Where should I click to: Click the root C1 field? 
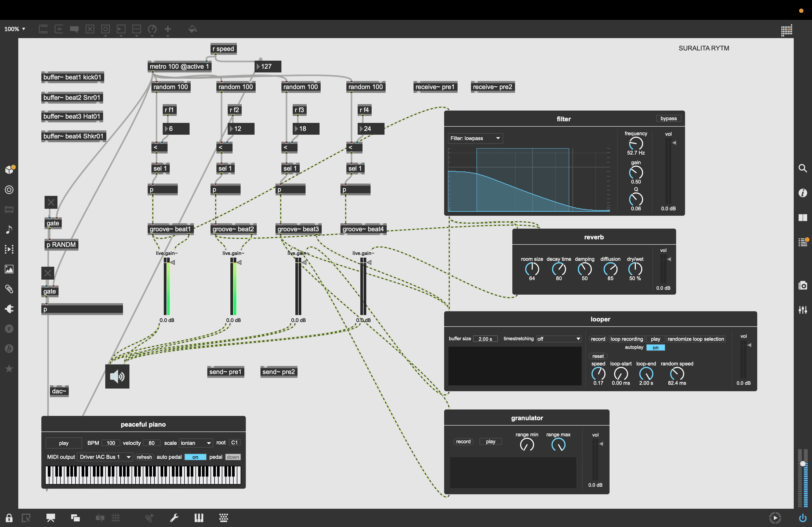tap(234, 442)
